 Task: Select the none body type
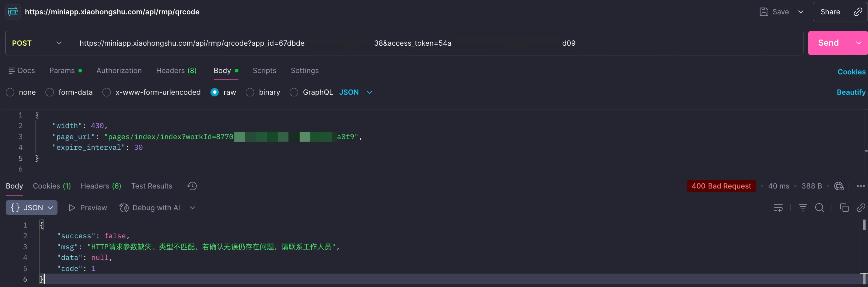click(10, 92)
